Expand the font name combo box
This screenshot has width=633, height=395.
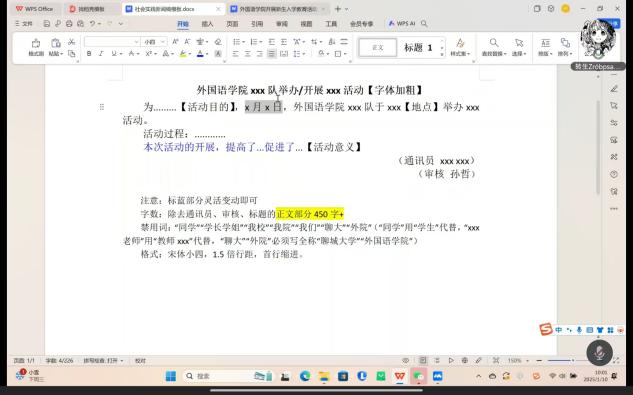(112, 42)
